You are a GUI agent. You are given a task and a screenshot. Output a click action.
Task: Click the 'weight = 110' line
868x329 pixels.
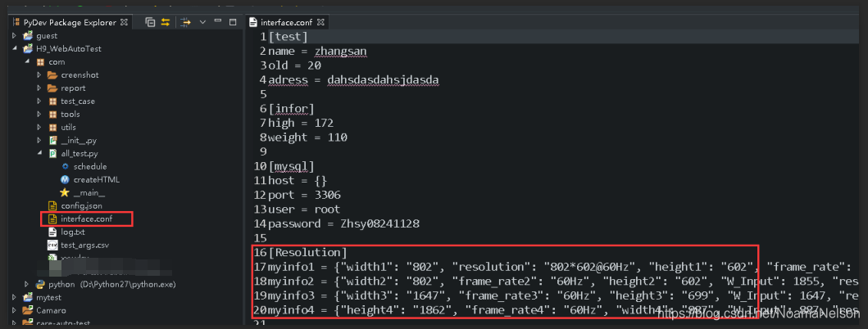click(307, 137)
